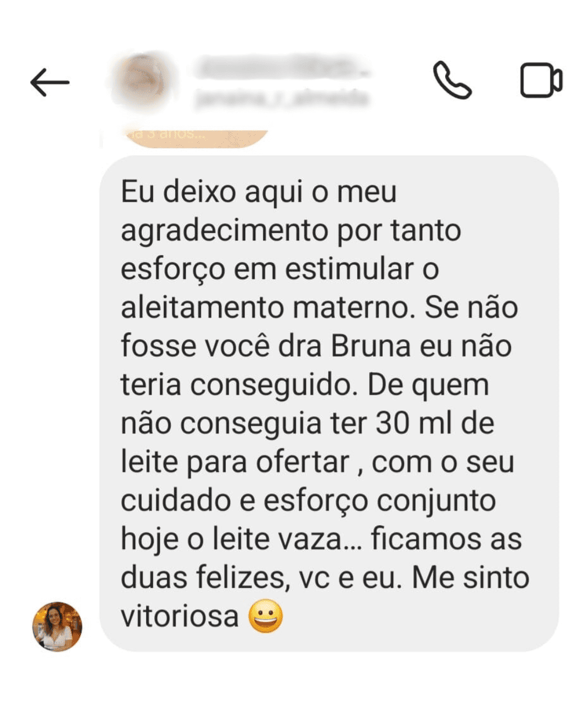The height and width of the screenshot is (728, 582).
Task: Open sender's round avatar beside the message
Action: (x=57, y=627)
